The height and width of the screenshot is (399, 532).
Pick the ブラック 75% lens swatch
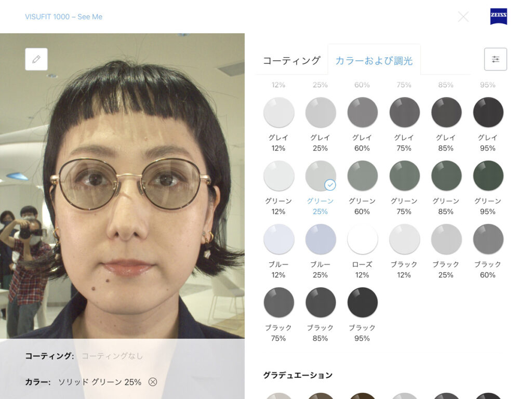pyautogui.click(x=278, y=303)
